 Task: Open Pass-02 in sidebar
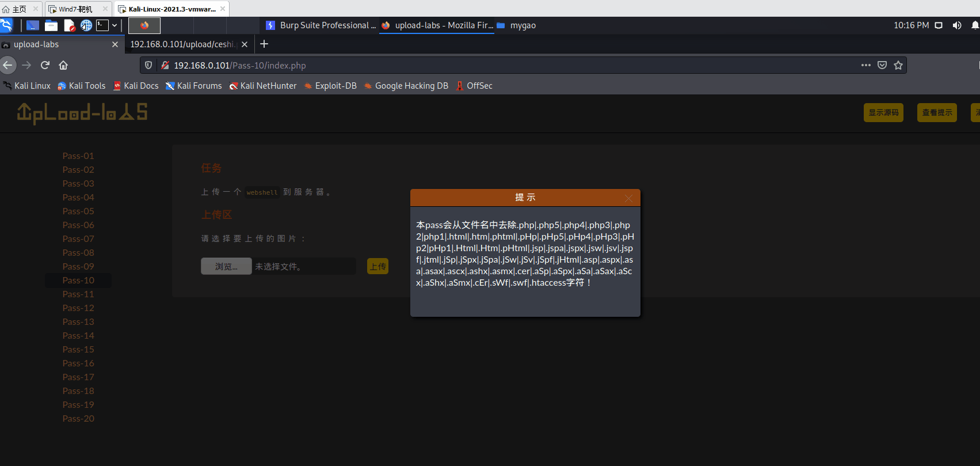click(78, 170)
